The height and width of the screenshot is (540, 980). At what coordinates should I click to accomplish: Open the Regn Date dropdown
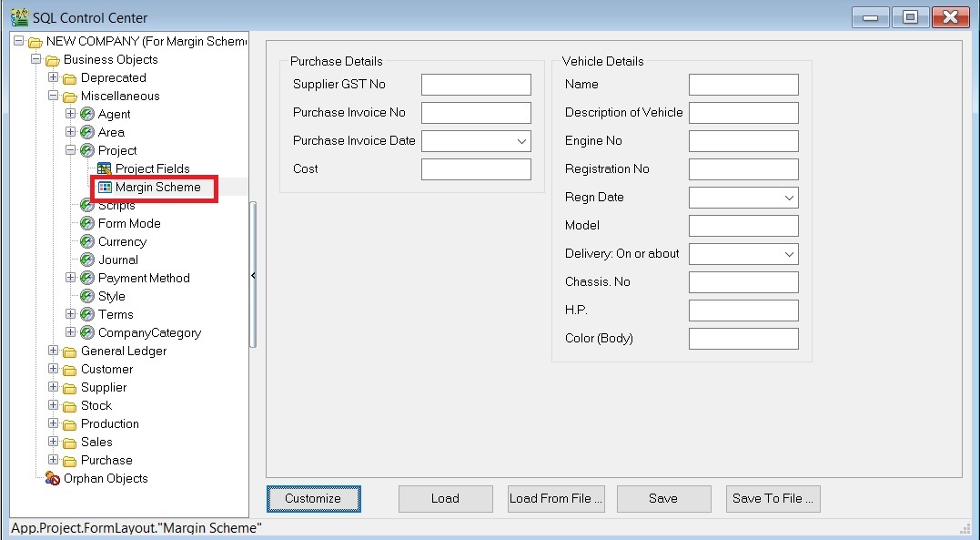789,198
